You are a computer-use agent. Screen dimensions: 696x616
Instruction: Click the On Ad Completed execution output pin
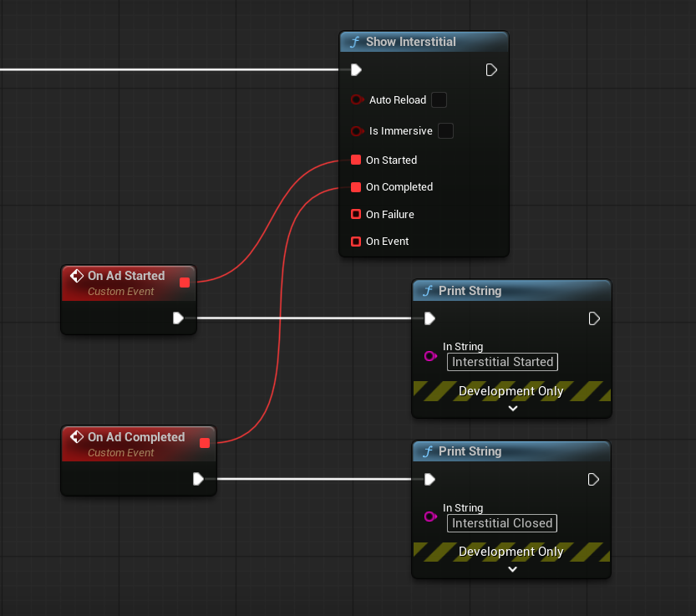(x=198, y=479)
